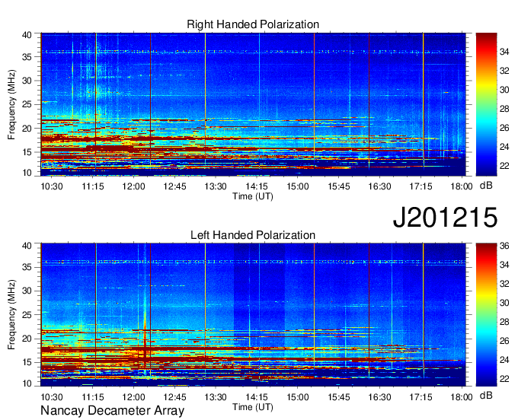
Task: Click the 16:30 tick on Left Handed plot
Action: point(380,397)
